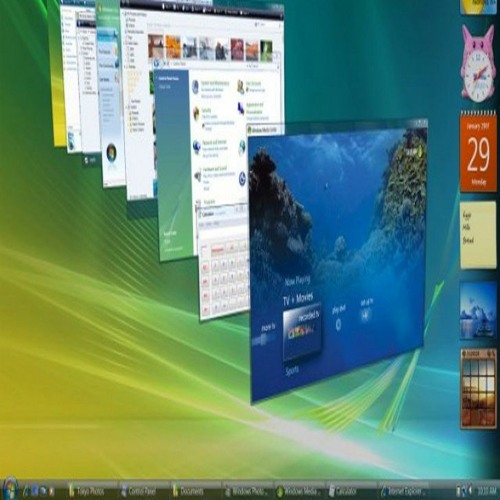Click the Media Center play dvd icon

pos(338,323)
